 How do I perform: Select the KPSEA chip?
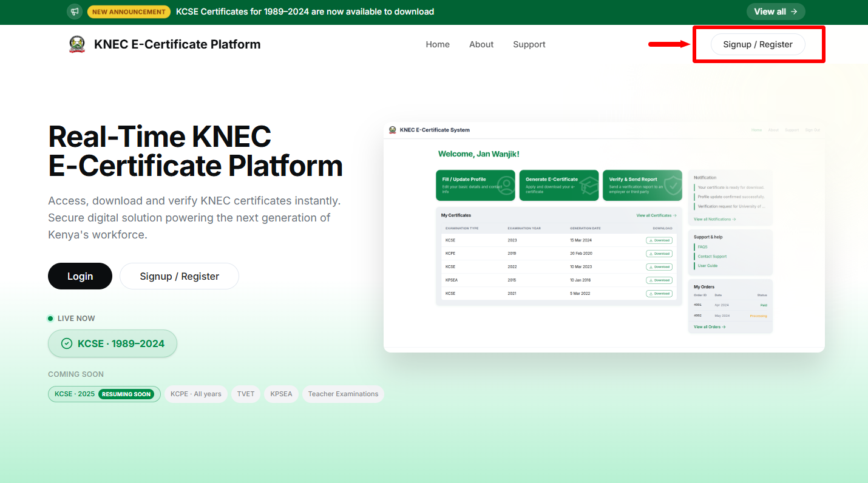pyautogui.click(x=281, y=394)
